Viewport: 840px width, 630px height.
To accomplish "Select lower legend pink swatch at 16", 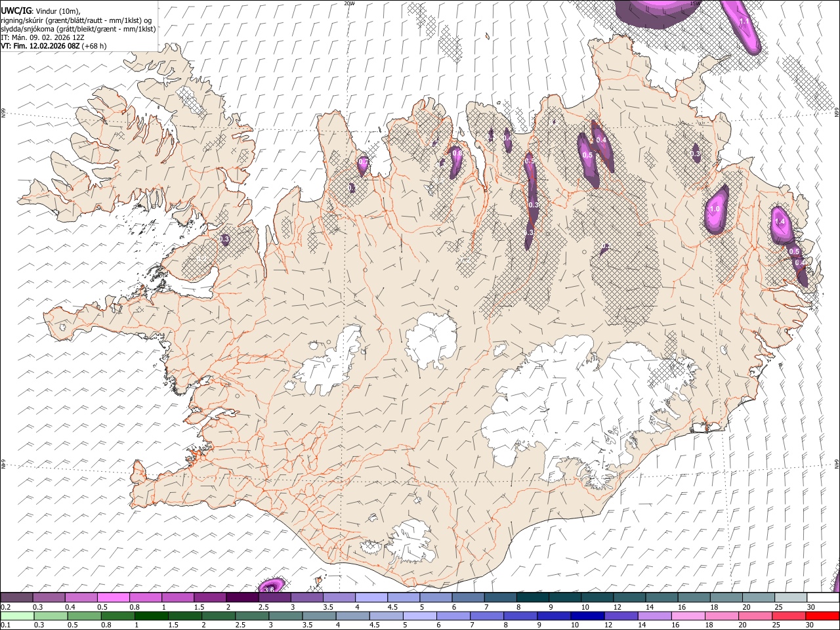I will tap(688, 616).
